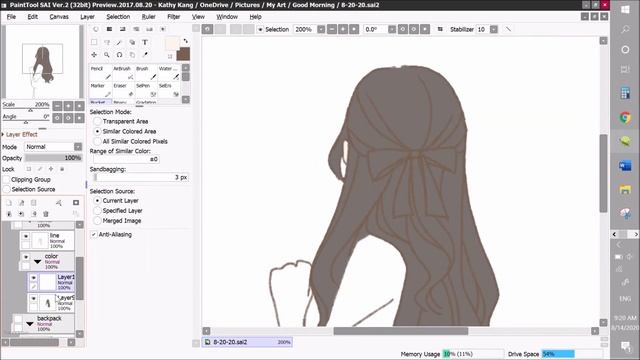The image size is (640, 360).
Task: Click the Range of Similar Color field
Action: [x=127, y=159]
